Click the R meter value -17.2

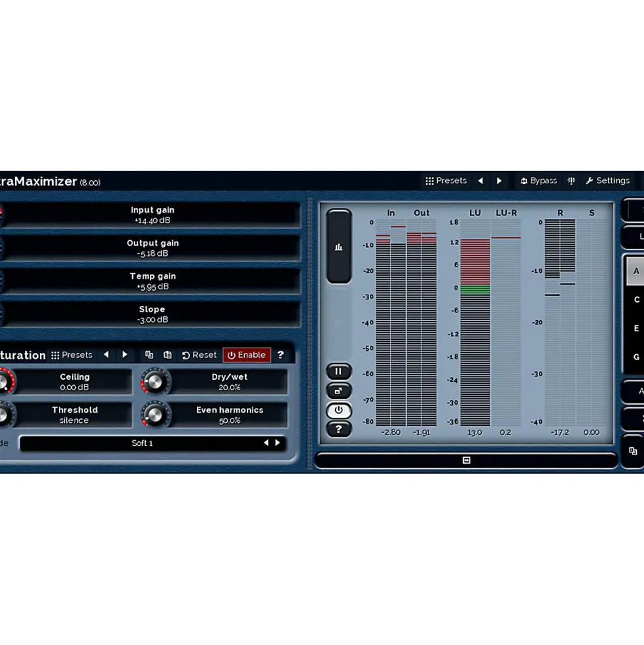click(560, 432)
